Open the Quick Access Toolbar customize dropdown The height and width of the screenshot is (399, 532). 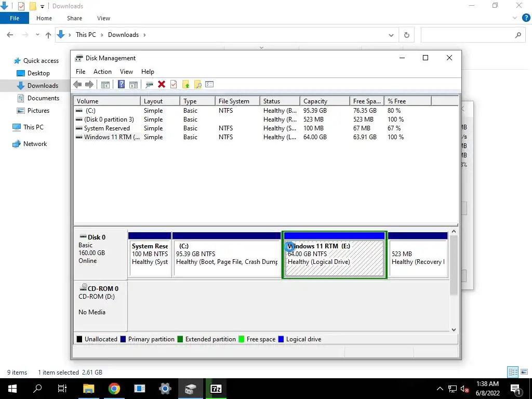pos(42,6)
